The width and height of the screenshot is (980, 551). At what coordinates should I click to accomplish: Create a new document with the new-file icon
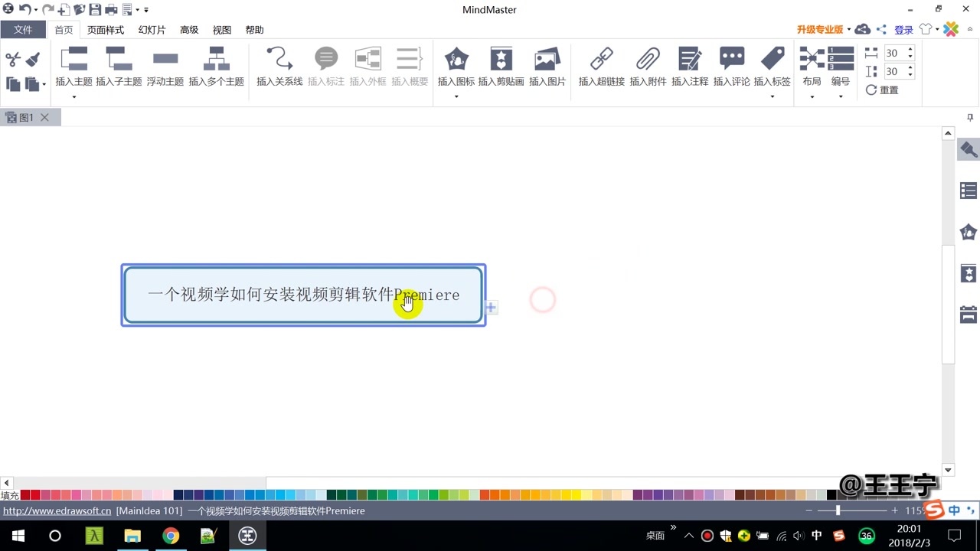(64, 10)
